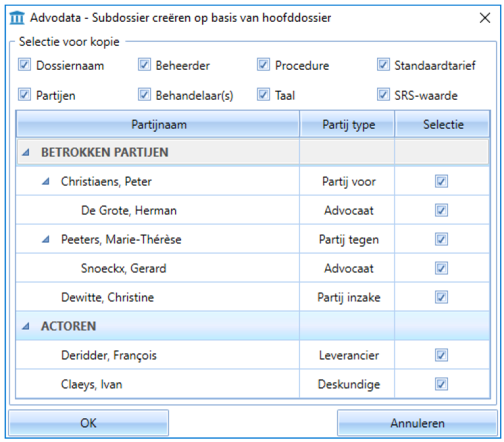Collapse the BETROKKEN PARTIJEN group

26,152
